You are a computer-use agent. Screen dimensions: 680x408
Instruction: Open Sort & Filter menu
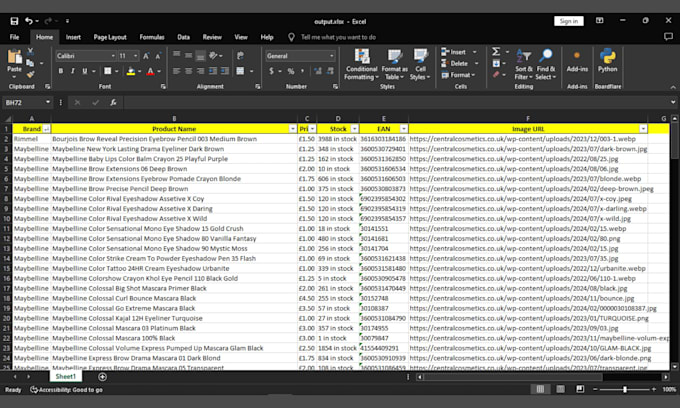tap(523, 64)
